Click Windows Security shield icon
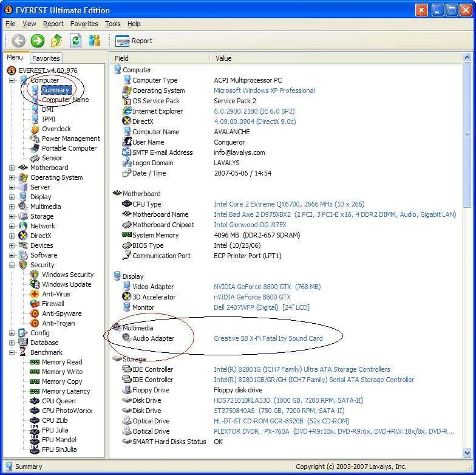The width and height of the screenshot is (476, 475). coord(35,275)
